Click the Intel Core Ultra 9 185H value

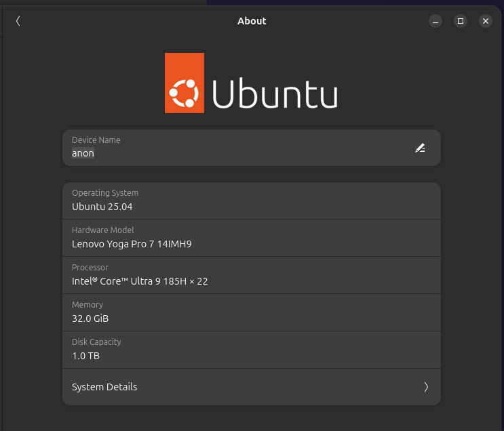pyautogui.click(x=140, y=281)
